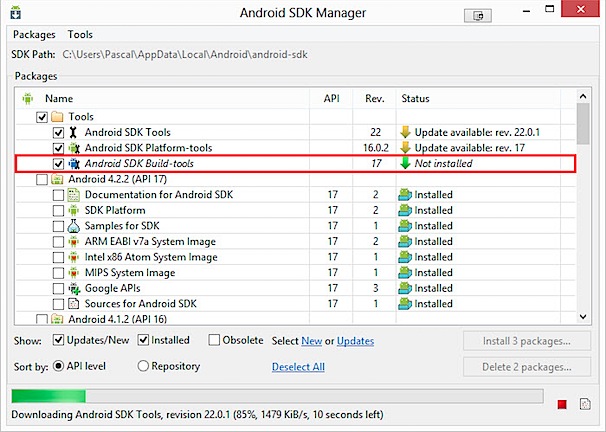The width and height of the screenshot is (606, 432).
Task: Click the red stop download icon
Action: tap(562, 403)
